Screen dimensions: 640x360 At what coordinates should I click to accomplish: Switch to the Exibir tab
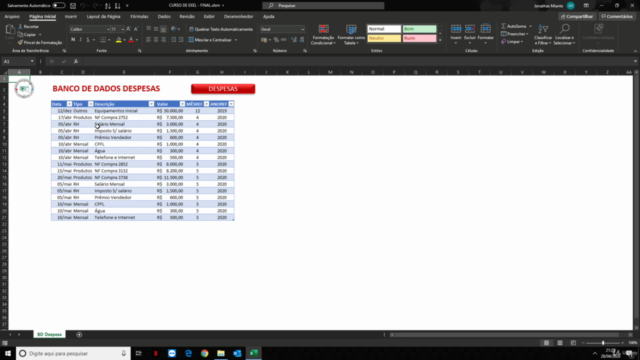pyautogui.click(x=209, y=16)
